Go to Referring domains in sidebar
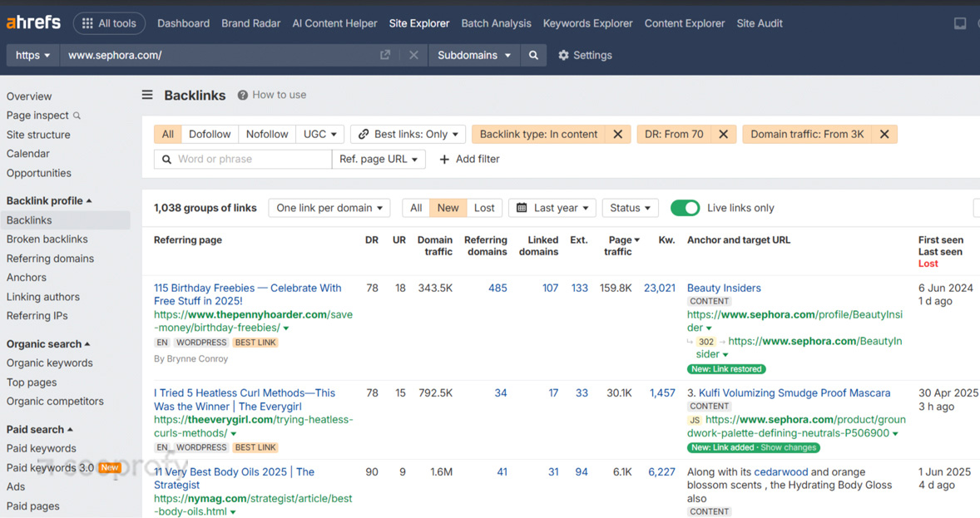Image resolution: width=980 pixels, height=518 pixels. (x=50, y=259)
